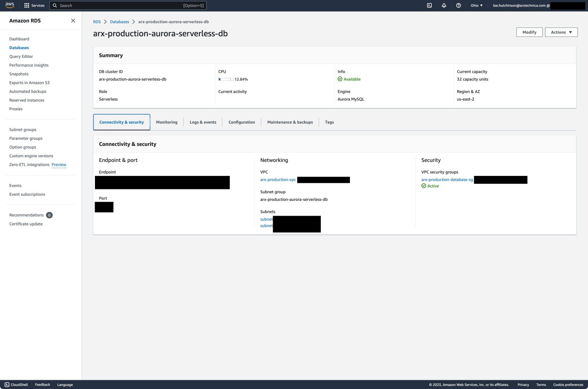Open Parameter groups in sidebar
The height and width of the screenshot is (389, 588).
point(26,138)
